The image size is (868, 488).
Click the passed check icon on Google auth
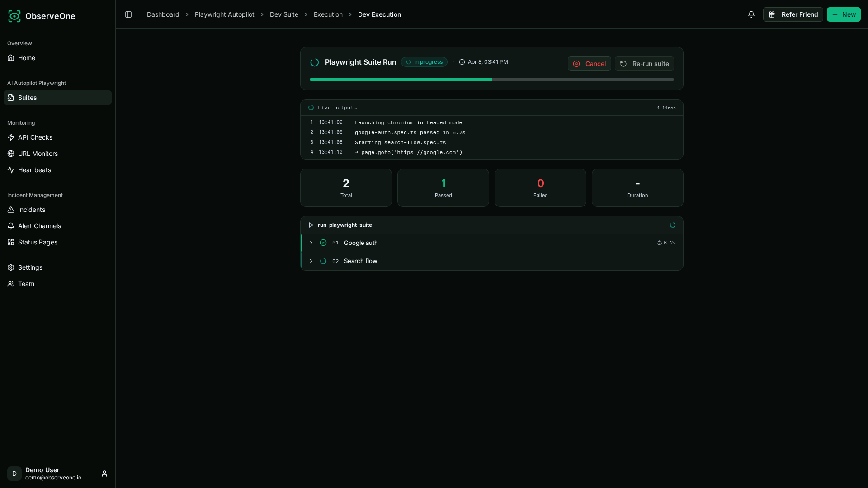(x=323, y=243)
